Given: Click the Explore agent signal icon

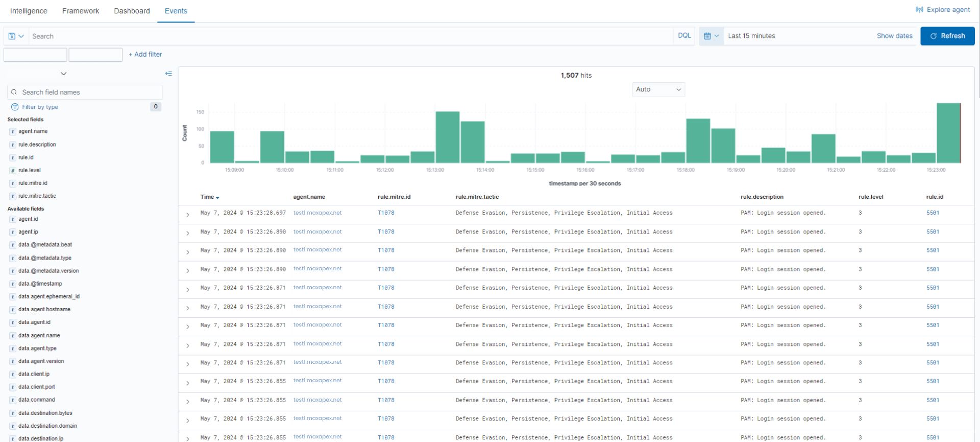Looking at the screenshot, I should (x=919, y=10).
